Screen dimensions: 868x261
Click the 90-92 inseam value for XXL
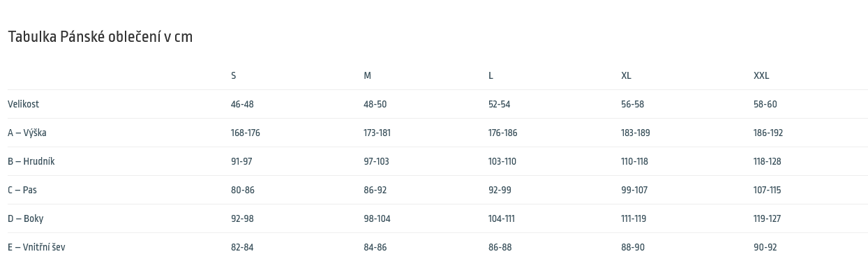click(765, 247)
